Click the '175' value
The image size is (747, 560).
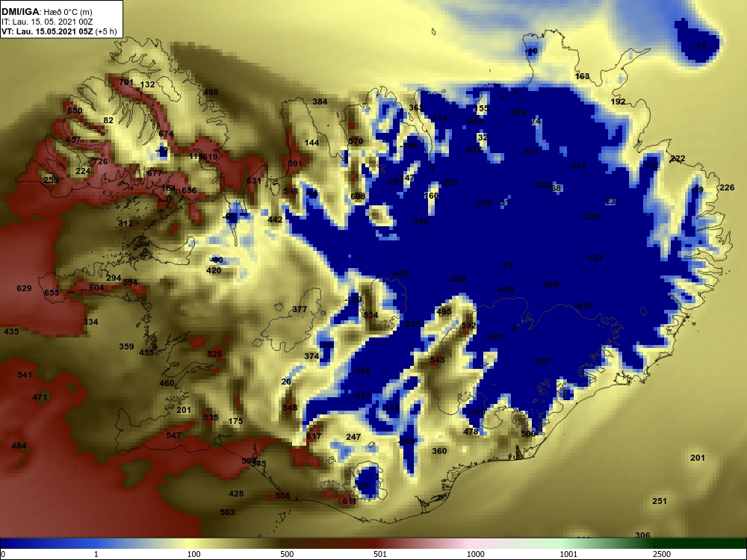(235, 421)
